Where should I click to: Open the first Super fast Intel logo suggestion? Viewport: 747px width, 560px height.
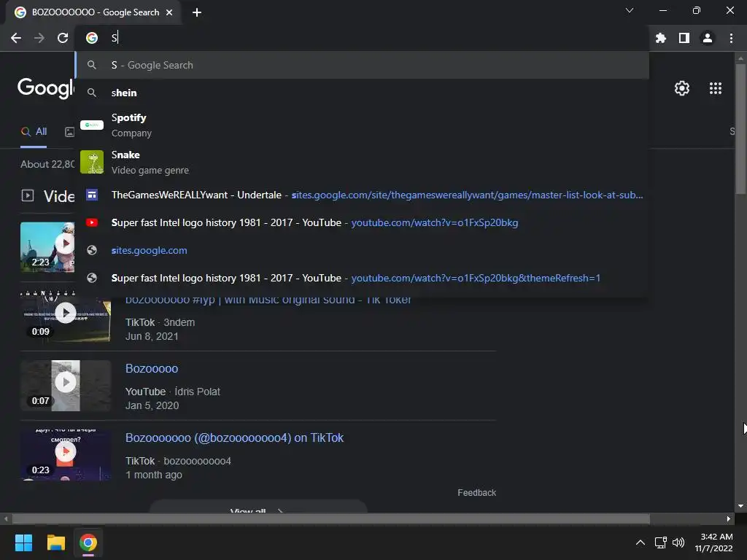coord(362,222)
